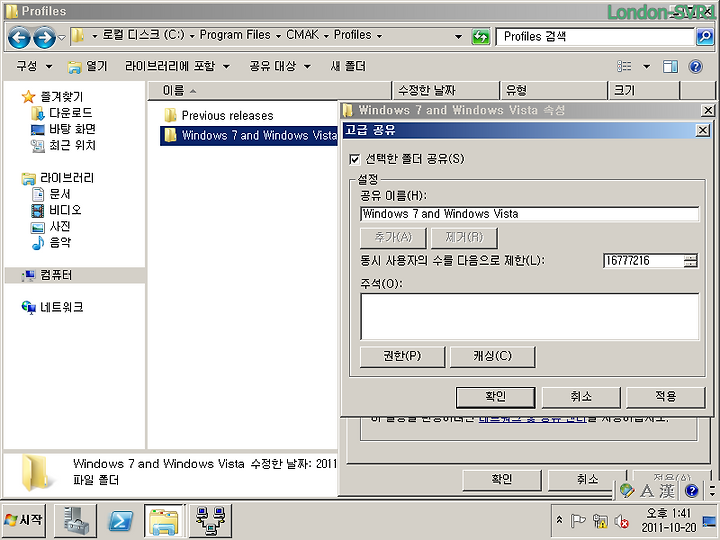Click the spinner on user limit field
Image resolution: width=720 pixels, height=540 pixels.
click(690, 261)
